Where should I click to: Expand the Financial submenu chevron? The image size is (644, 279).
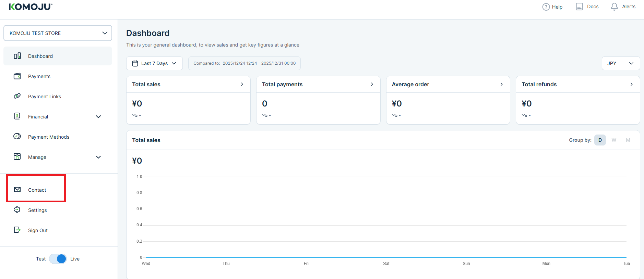pyautogui.click(x=98, y=117)
